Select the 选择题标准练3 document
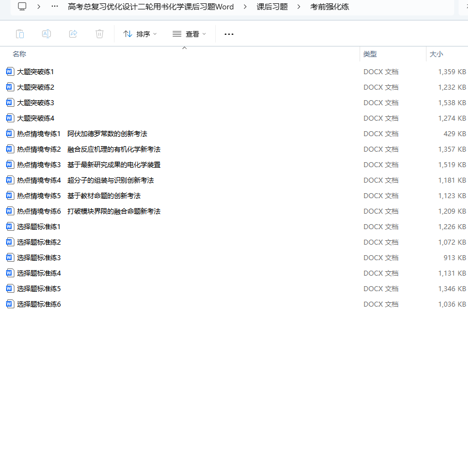468x476 pixels. [39, 257]
